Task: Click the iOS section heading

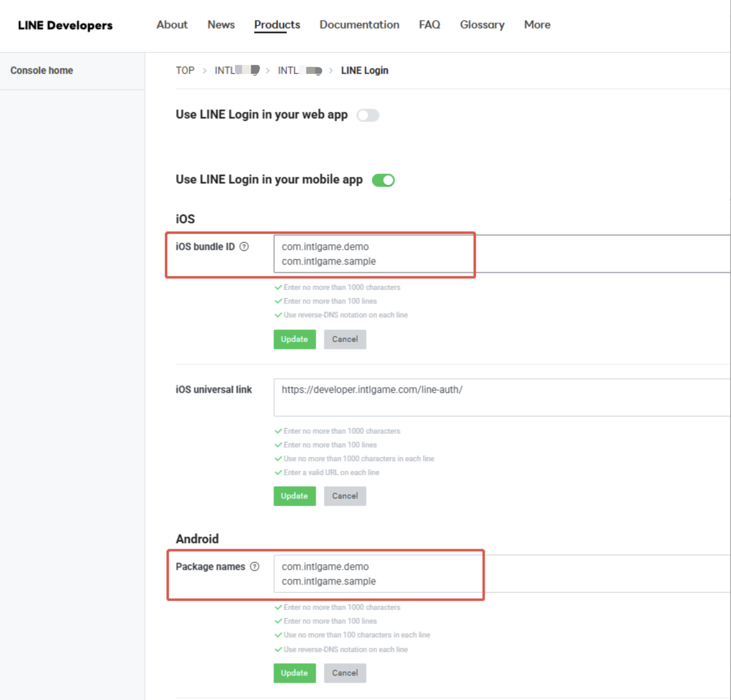Action: [x=185, y=219]
